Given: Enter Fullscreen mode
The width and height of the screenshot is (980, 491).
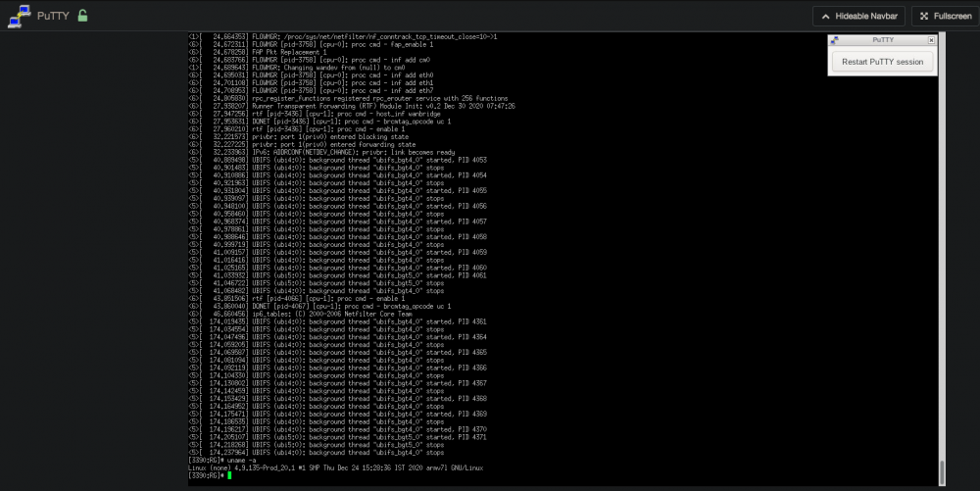Looking at the screenshot, I should (945, 17).
